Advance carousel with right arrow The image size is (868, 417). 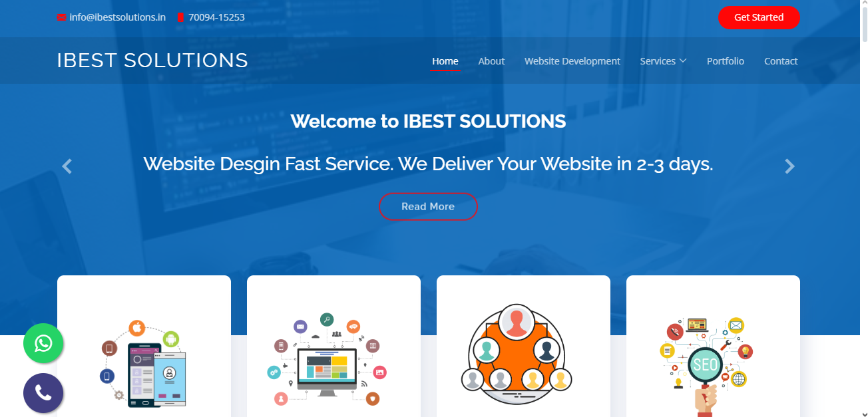(789, 166)
